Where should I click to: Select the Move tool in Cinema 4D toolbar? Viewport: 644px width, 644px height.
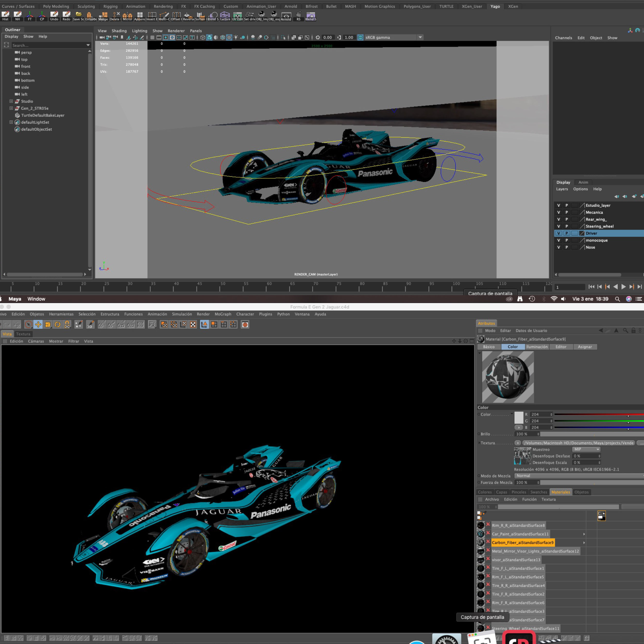pos(38,324)
